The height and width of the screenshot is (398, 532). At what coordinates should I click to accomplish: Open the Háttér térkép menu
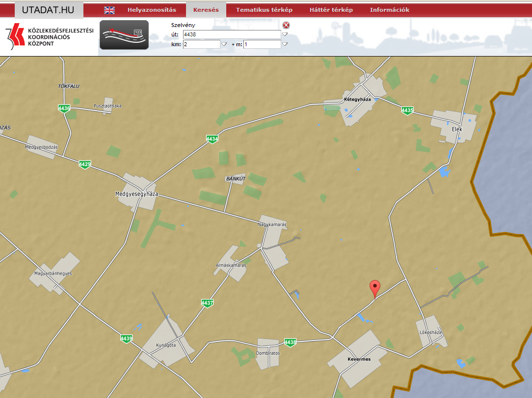coord(331,10)
